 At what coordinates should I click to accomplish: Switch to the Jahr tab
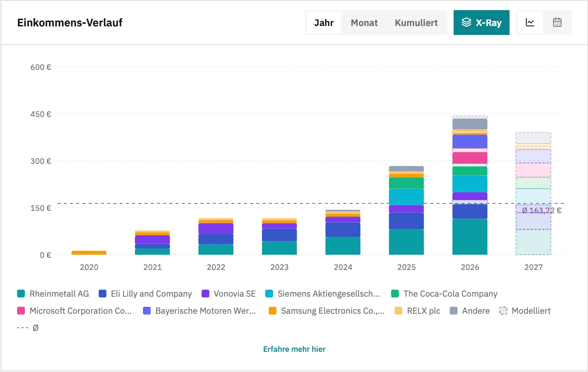click(x=324, y=23)
